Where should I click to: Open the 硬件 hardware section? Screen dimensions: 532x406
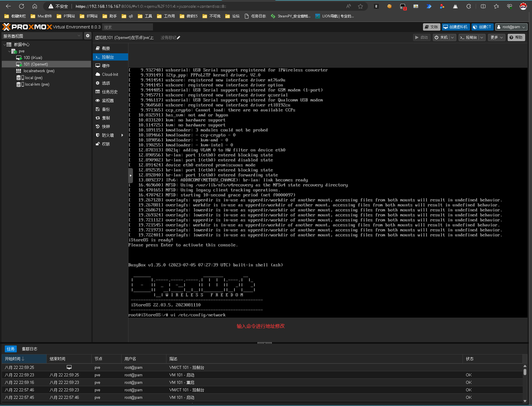[106, 66]
